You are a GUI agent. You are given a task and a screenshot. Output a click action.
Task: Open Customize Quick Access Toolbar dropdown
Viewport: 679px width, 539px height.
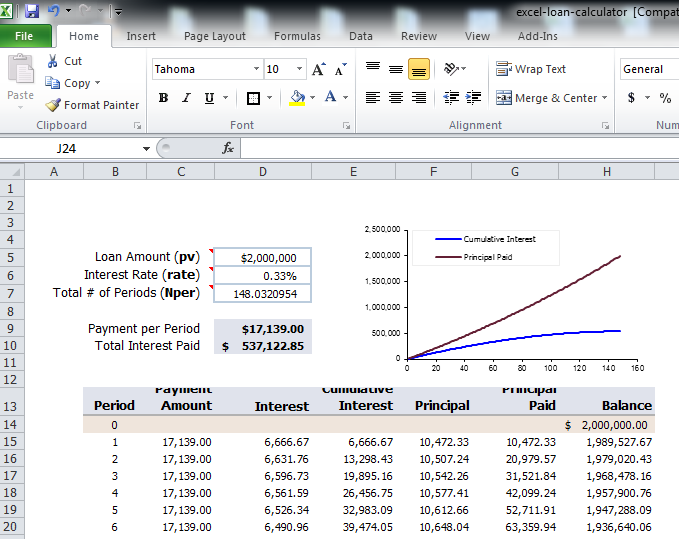point(118,12)
